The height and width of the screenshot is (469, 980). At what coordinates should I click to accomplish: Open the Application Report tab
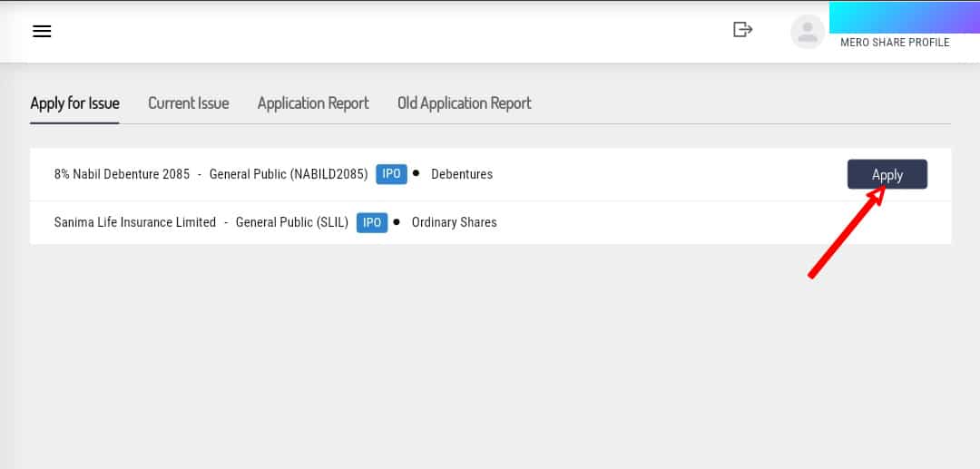tap(313, 103)
